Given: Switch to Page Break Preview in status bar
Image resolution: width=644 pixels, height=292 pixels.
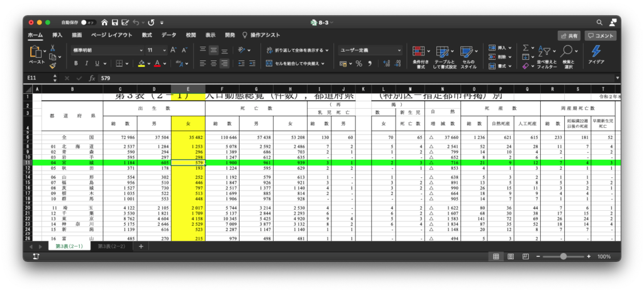Looking at the screenshot, I should (x=525, y=256).
